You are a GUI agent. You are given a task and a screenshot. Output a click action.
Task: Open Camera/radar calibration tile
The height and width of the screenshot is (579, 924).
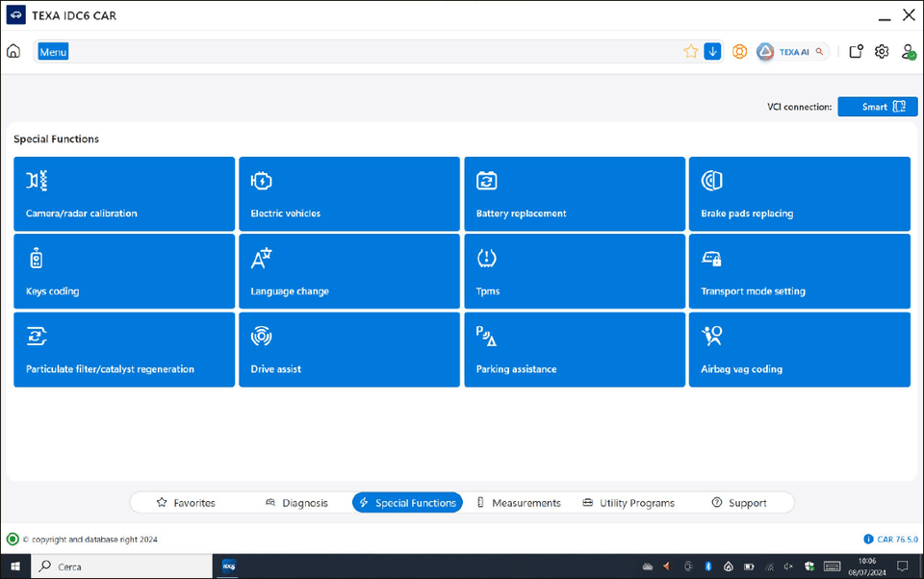click(124, 194)
